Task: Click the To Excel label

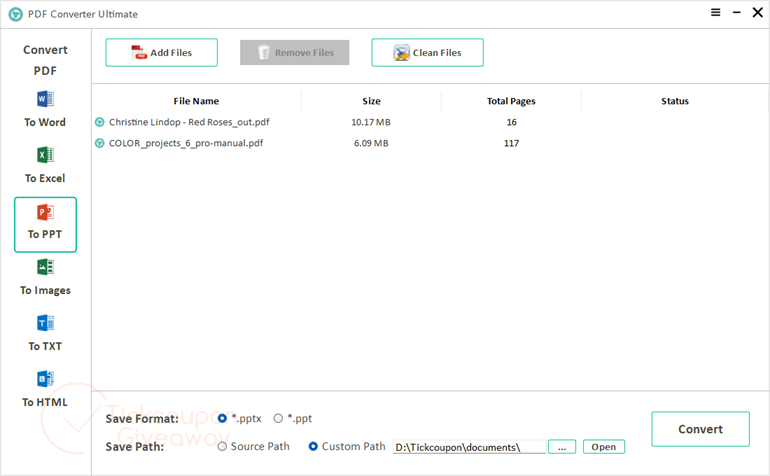Action: pos(45,178)
